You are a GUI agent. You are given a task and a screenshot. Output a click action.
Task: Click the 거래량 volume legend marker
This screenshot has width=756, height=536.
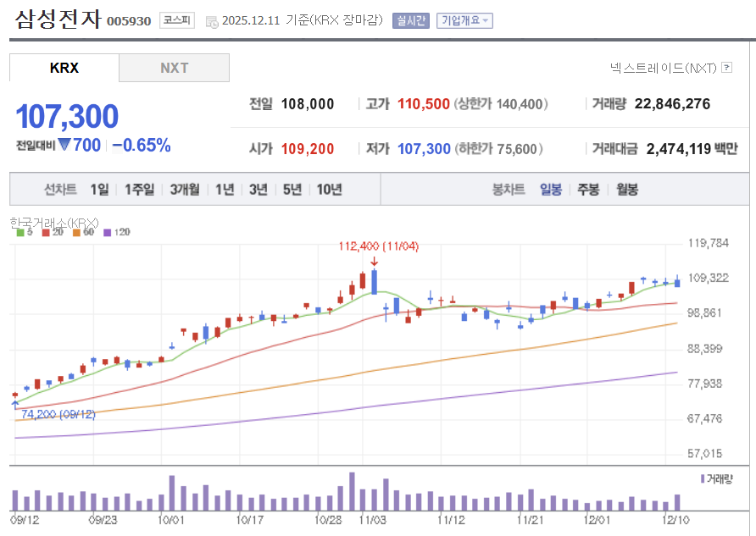tap(703, 478)
